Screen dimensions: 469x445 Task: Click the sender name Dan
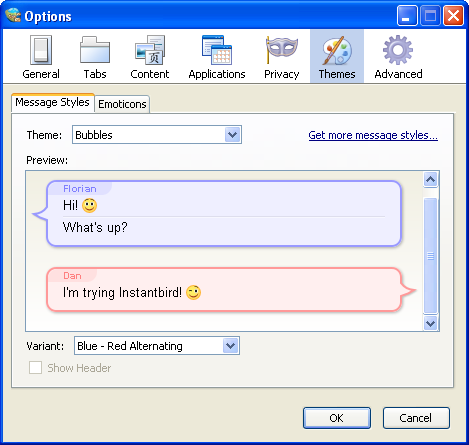[72, 276]
